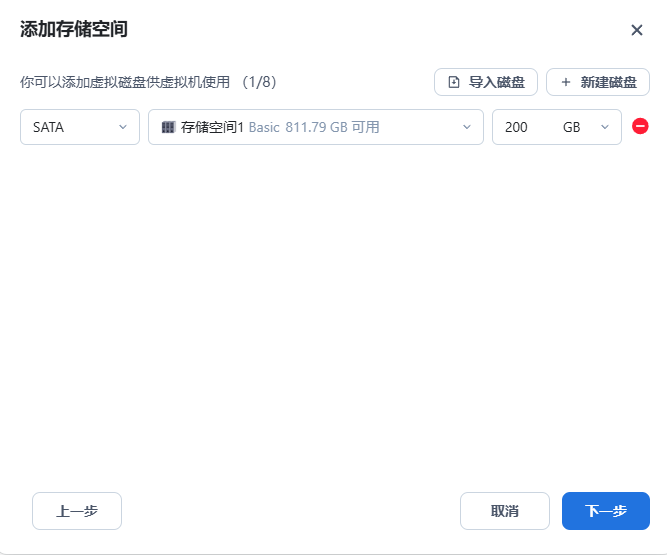
Task: Remove the disk with red minus icon
Action: click(x=640, y=127)
